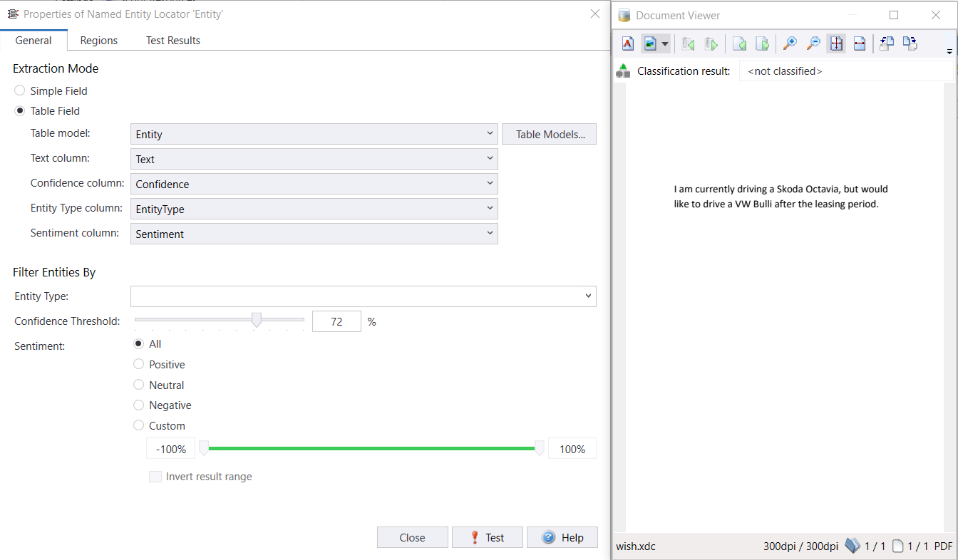Choose the Positive sentiment option
Image resolution: width=958 pixels, height=560 pixels.
(x=139, y=365)
